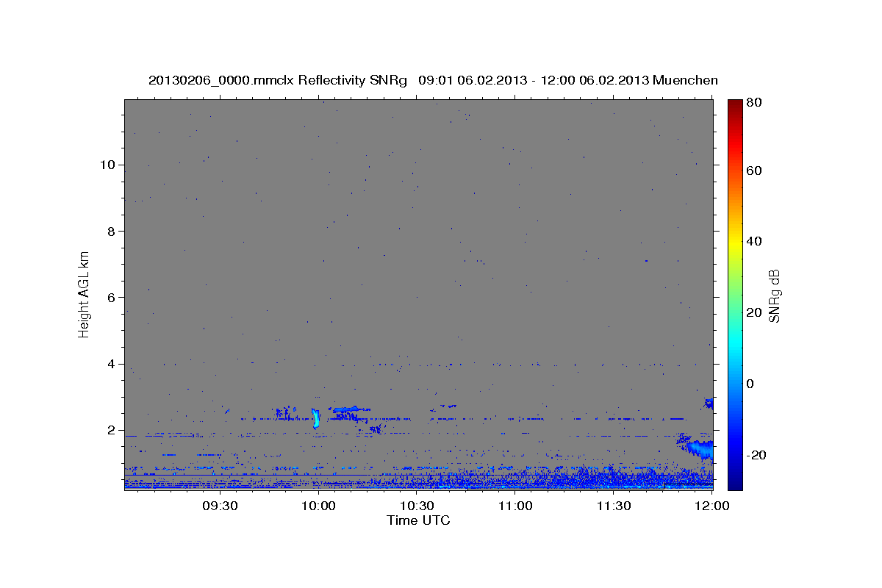Click the colorbar value 60
Image resolution: width=882 pixels, height=588 pixels.
(x=754, y=171)
